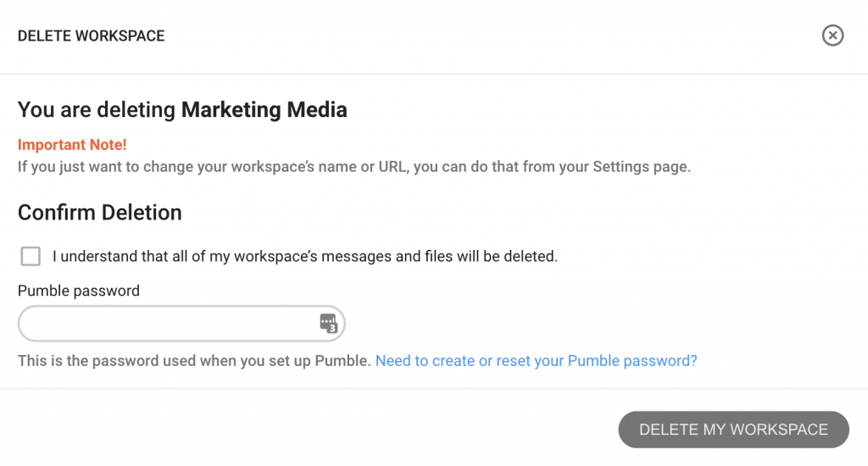Select the orange "Important Note!" text
Image resolution: width=868 pixels, height=466 pixels.
point(72,144)
